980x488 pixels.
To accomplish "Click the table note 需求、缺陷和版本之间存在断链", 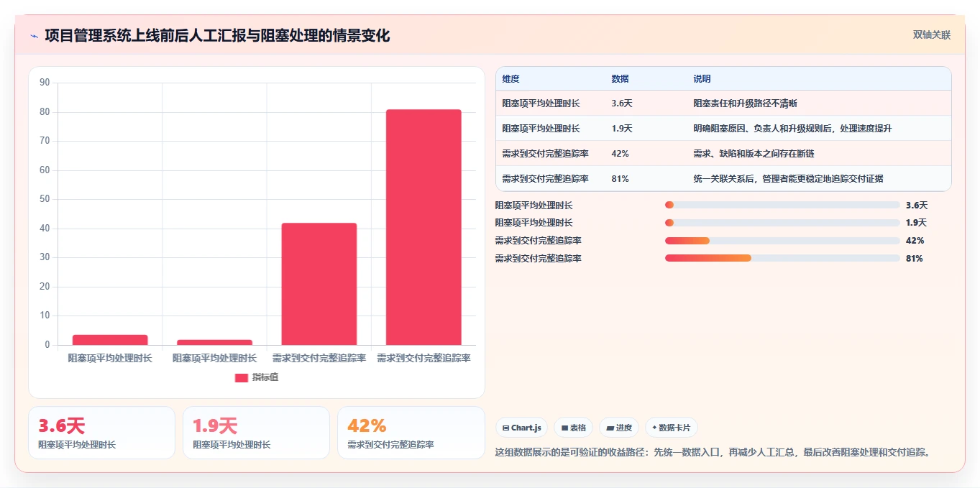I will click(x=754, y=154).
